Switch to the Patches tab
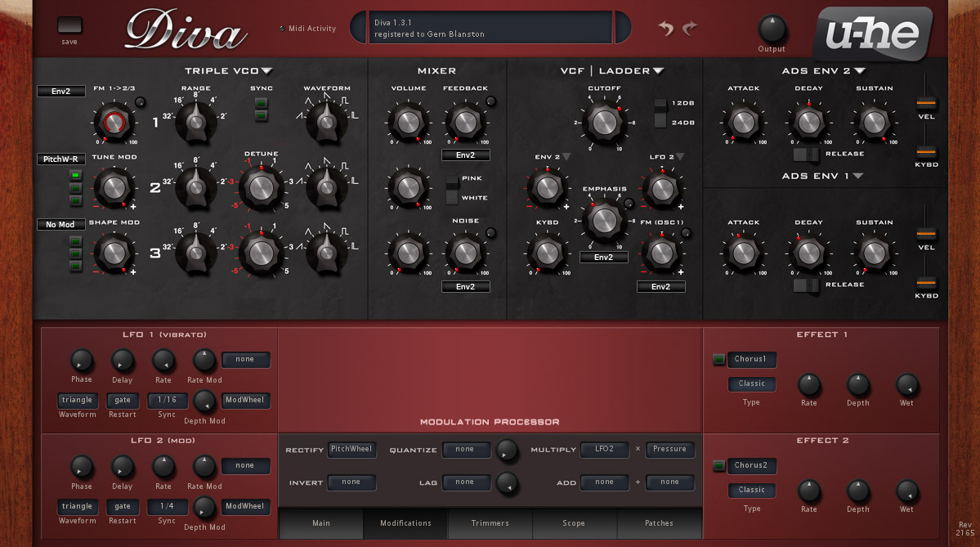 659,523
